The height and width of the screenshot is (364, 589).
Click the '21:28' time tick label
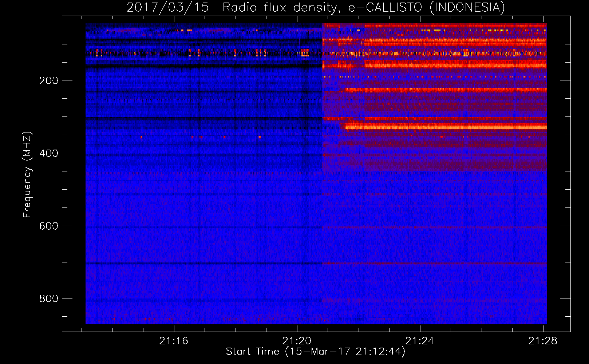click(x=543, y=341)
